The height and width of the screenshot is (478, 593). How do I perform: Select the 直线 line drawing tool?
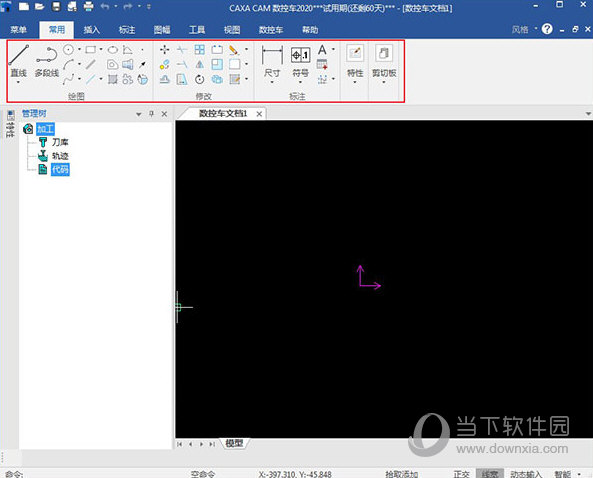[x=18, y=61]
